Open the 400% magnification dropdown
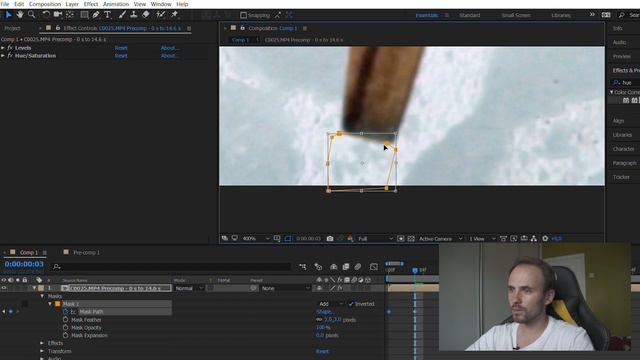Image resolution: width=640 pixels, height=360 pixels. point(256,238)
